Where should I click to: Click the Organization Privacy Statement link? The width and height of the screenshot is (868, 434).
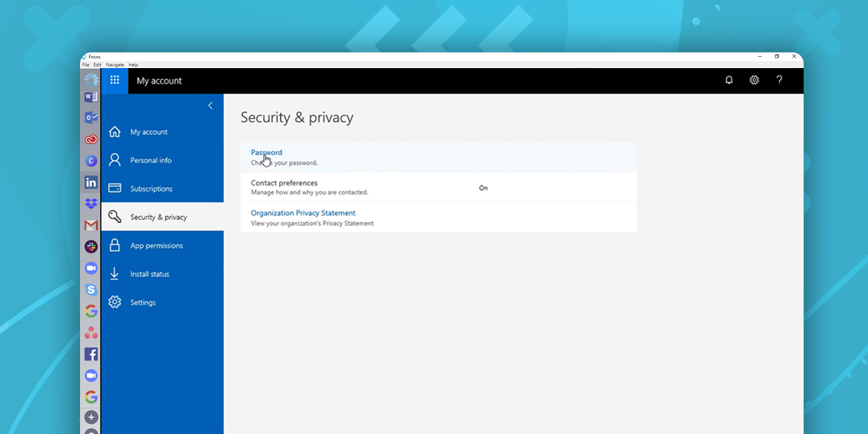303,213
